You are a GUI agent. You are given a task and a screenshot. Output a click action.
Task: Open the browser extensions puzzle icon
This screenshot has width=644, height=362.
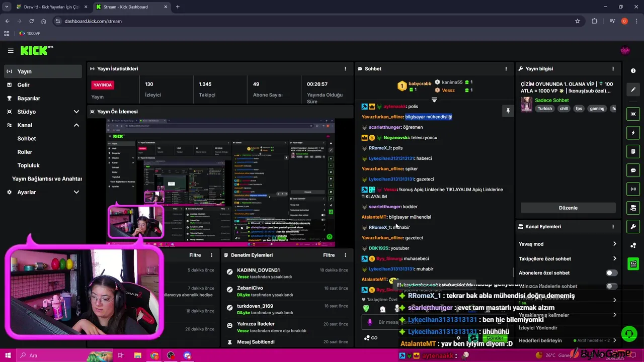click(595, 21)
